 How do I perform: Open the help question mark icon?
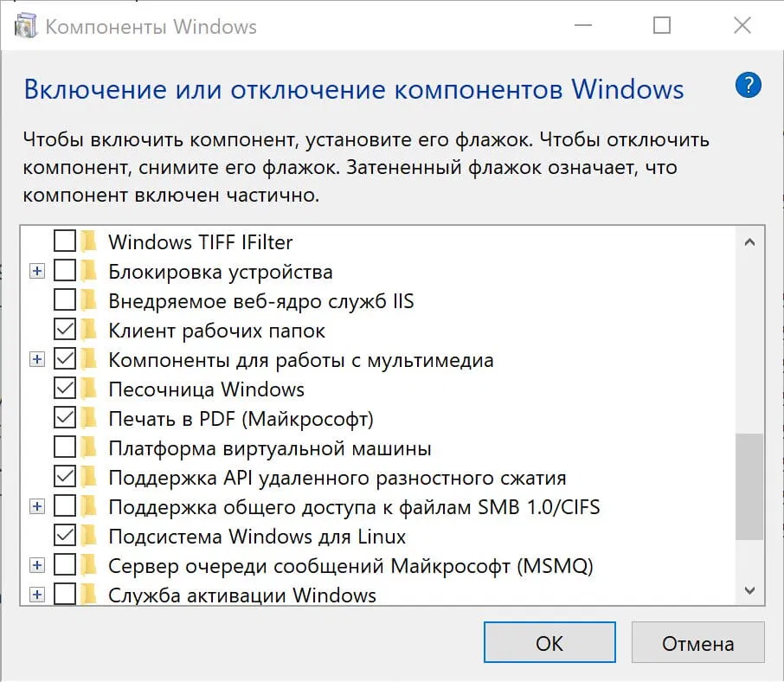748,85
